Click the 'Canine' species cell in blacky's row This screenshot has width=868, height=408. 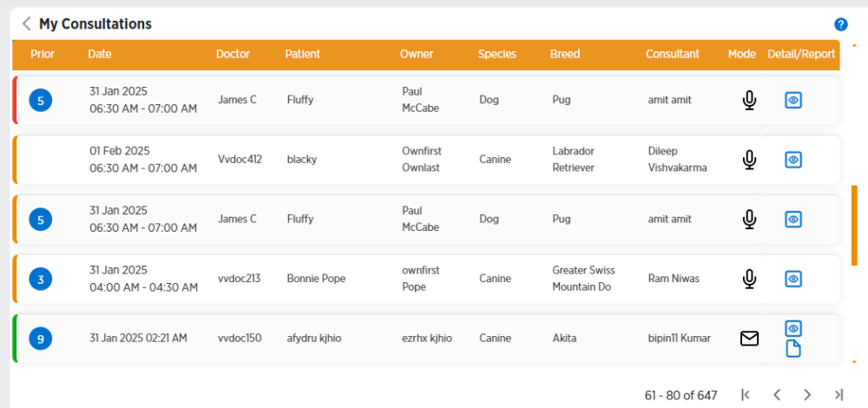(x=495, y=160)
